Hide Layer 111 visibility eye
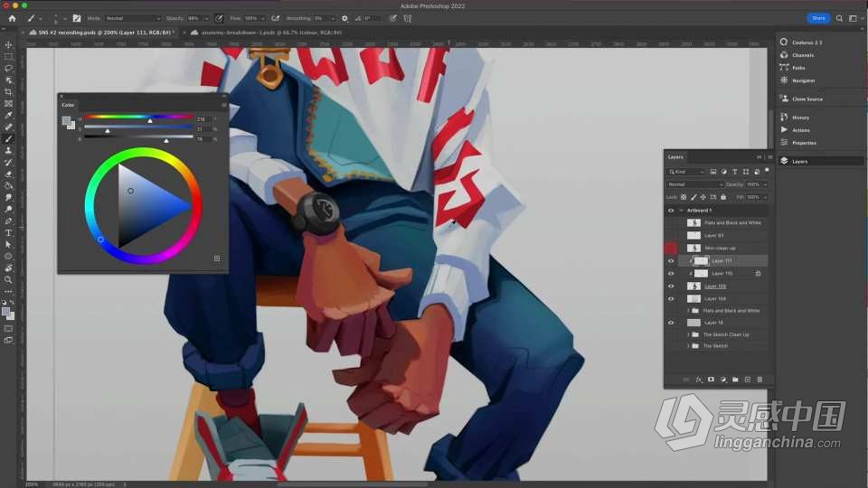This screenshot has width=868, height=488. coord(671,260)
